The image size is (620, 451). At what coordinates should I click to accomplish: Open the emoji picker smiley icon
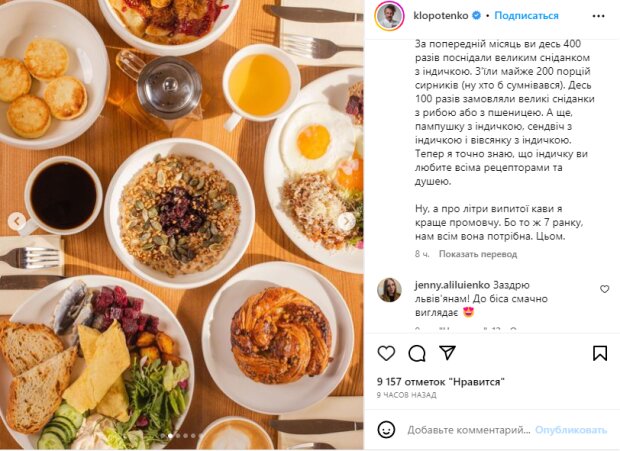coord(386,430)
